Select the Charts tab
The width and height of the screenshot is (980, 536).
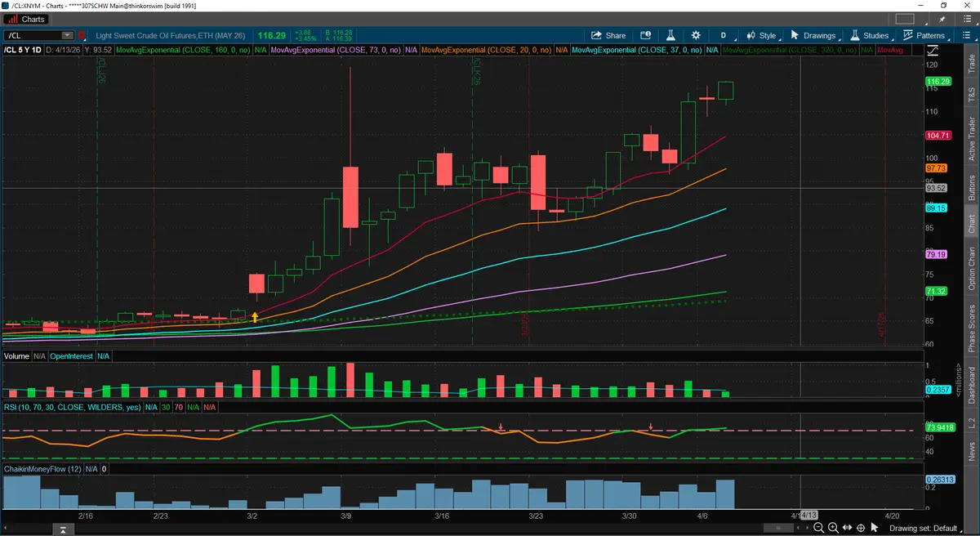pyautogui.click(x=27, y=19)
